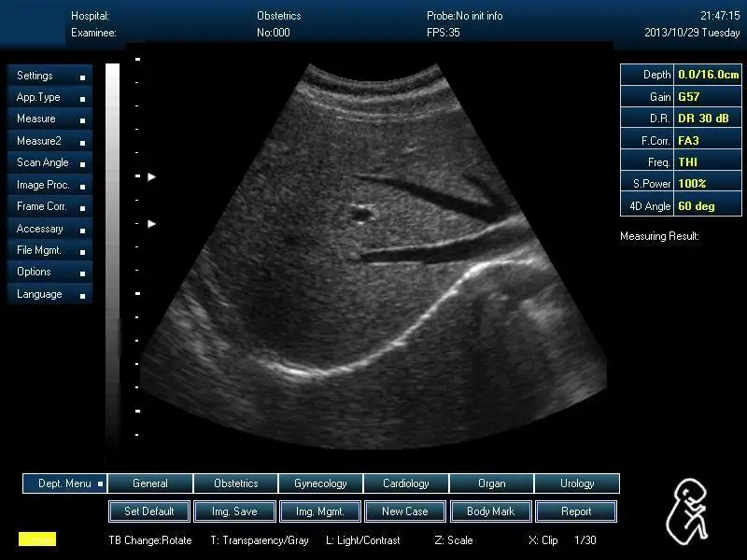747x560 pixels.
Task: Open the App.Type menu
Action: pos(50,98)
